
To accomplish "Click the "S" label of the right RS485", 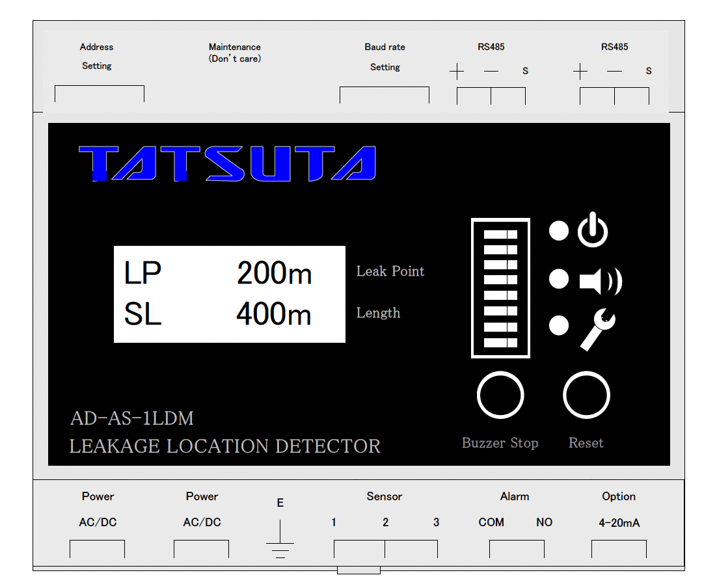I will 649,71.
